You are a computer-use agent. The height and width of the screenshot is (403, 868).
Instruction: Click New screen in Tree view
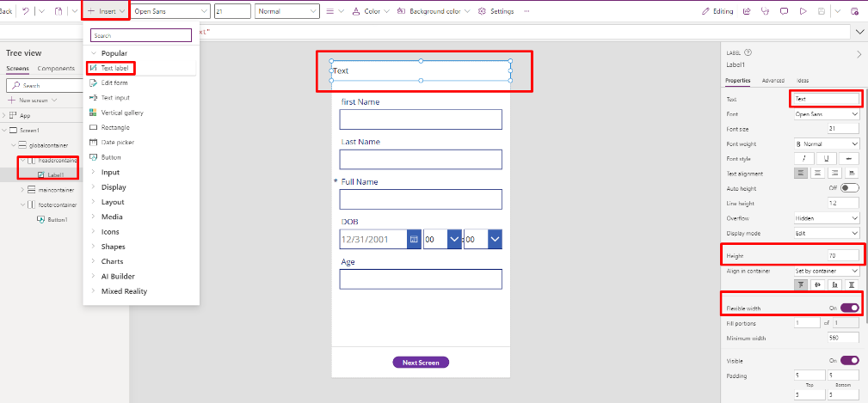tap(32, 100)
